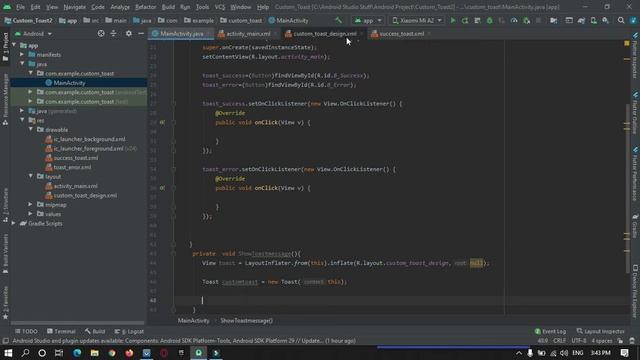Open the Refactor menu
The image size is (640, 360).
click(145, 7)
